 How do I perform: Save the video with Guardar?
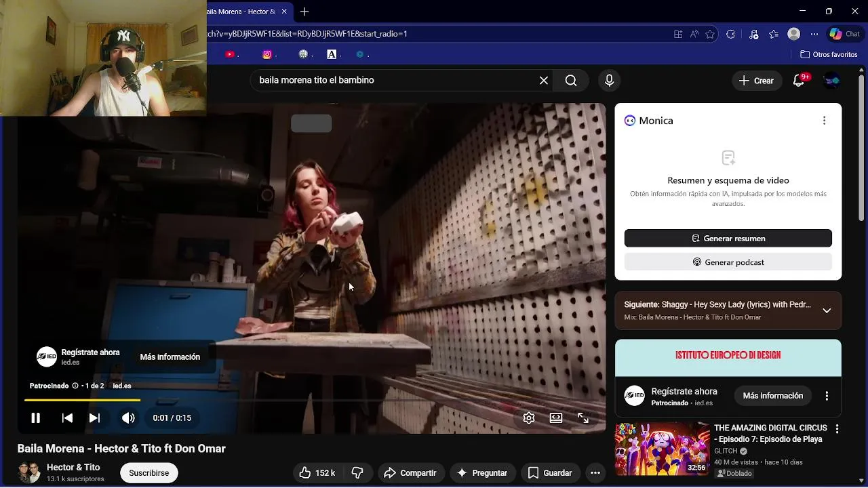coord(550,473)
